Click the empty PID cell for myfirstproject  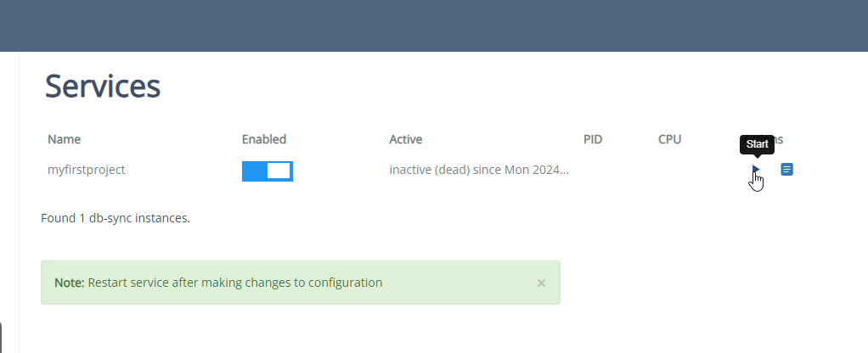593,170
